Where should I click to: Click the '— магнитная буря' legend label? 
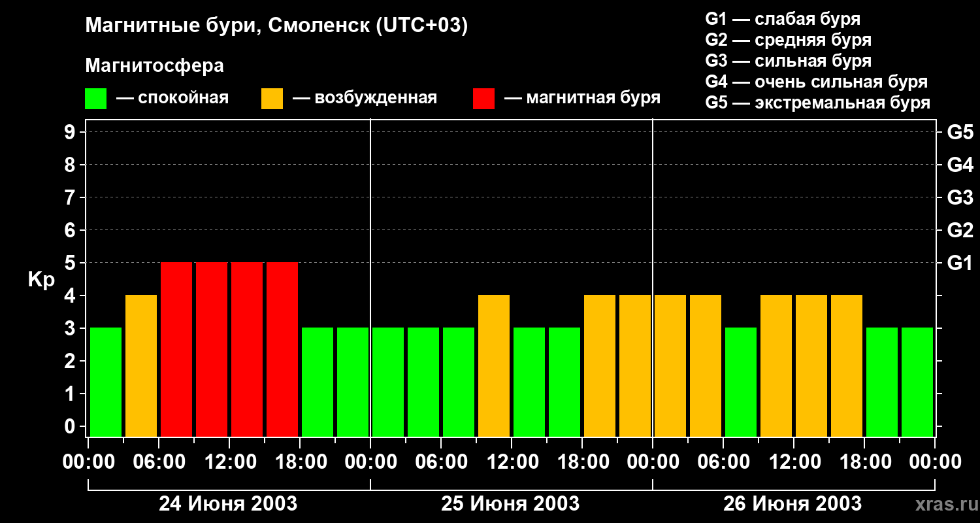pos(582,98)
